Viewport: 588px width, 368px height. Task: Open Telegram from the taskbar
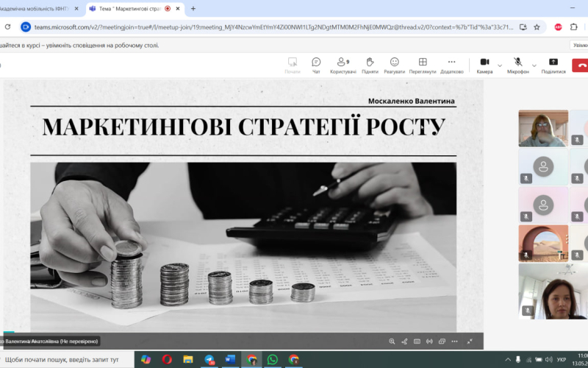[209, 360]
